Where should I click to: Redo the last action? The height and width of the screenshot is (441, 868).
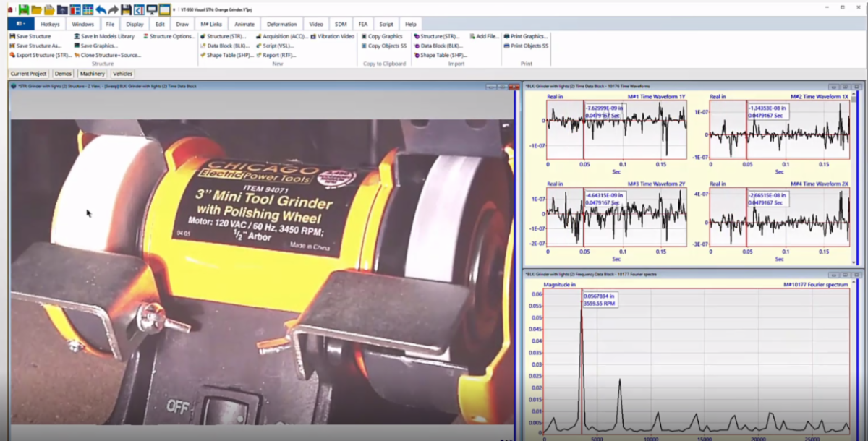tap(114, 8)
